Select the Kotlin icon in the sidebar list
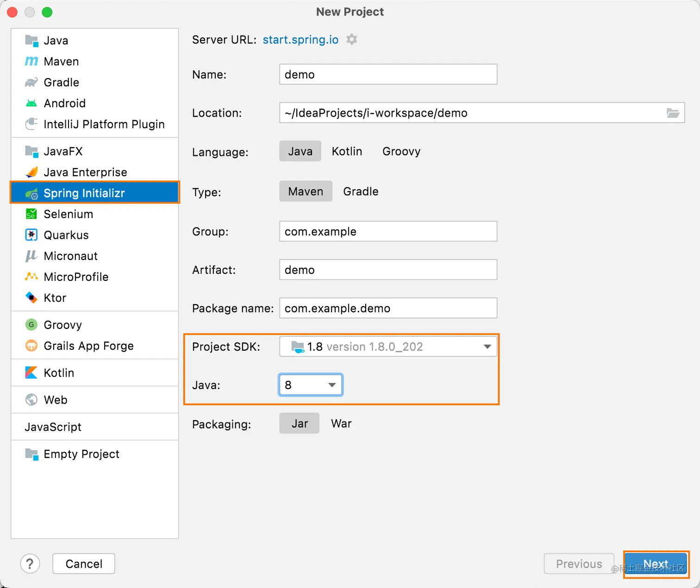The height and width of the screenshot is (588, 700). point(31,372)
